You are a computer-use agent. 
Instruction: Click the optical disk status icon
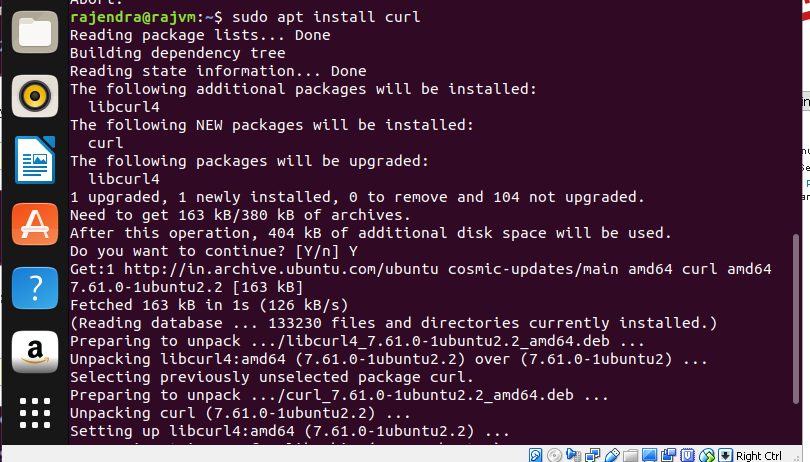tap(555, 455)
